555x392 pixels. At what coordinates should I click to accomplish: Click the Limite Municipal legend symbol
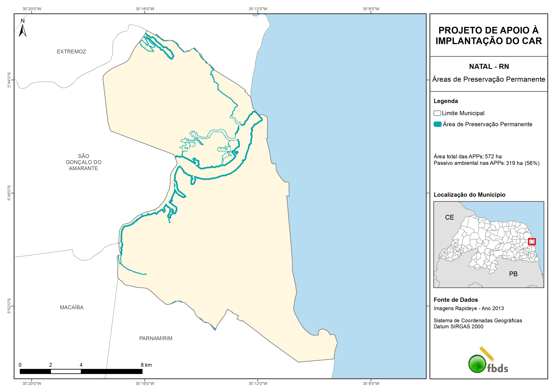[x=437, y=113]
